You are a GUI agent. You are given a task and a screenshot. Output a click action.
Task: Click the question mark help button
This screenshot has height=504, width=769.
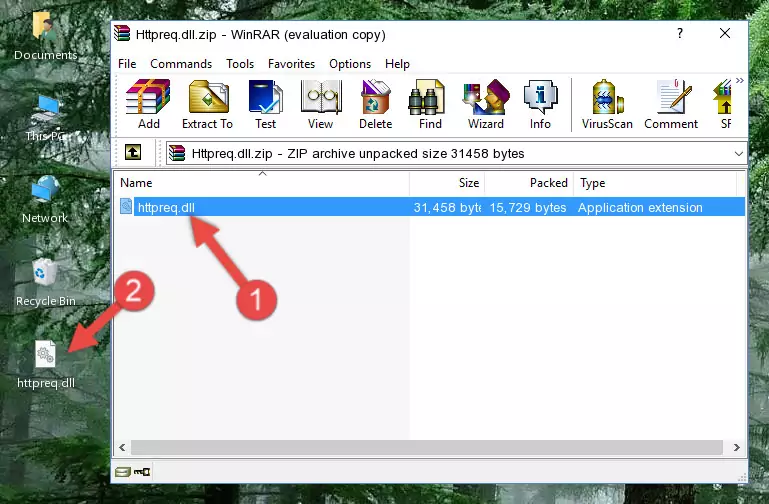pyautogui.click(x=680, y=33)
